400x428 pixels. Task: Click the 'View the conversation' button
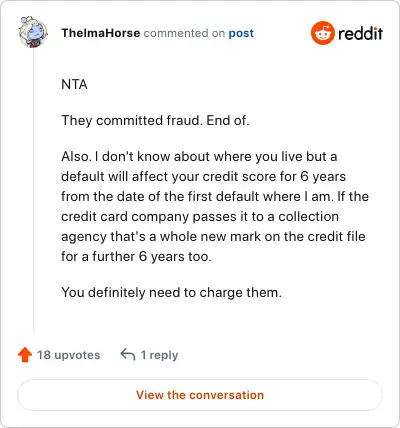click(200, 395)
